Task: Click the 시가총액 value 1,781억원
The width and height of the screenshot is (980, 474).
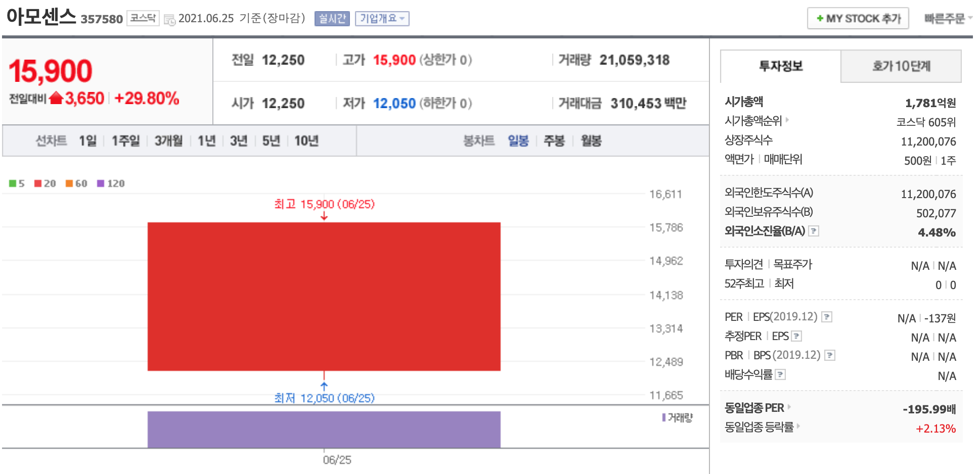Action: (x=930, y=103)
